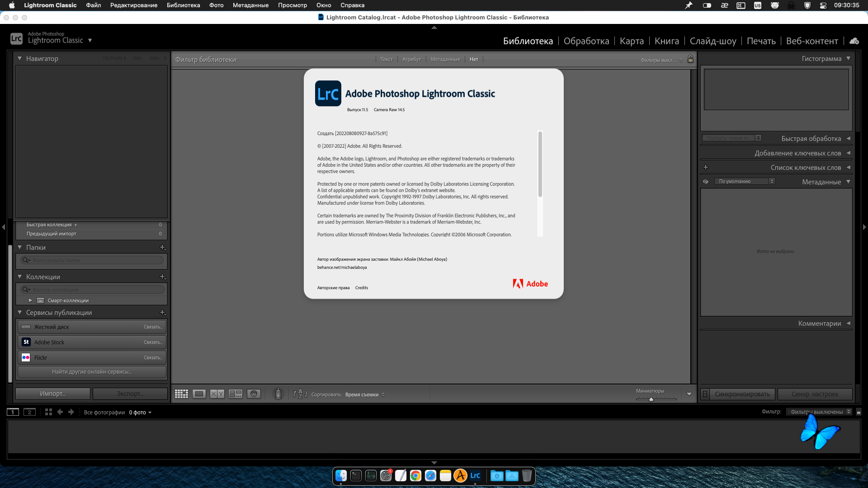The width and height of the screenshot is (868, 488).
Task: Open Survey view
Action: click(236, 394)
